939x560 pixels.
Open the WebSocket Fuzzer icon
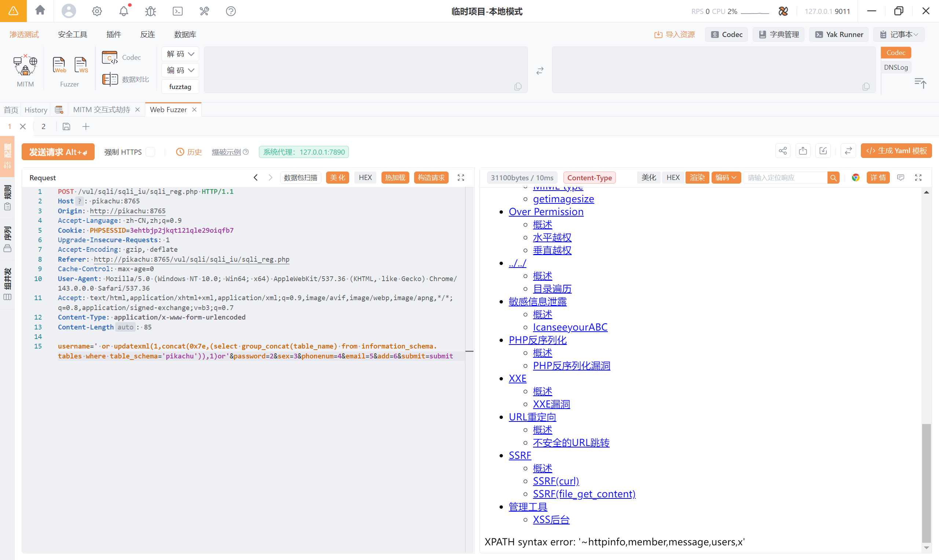point(80,65)
